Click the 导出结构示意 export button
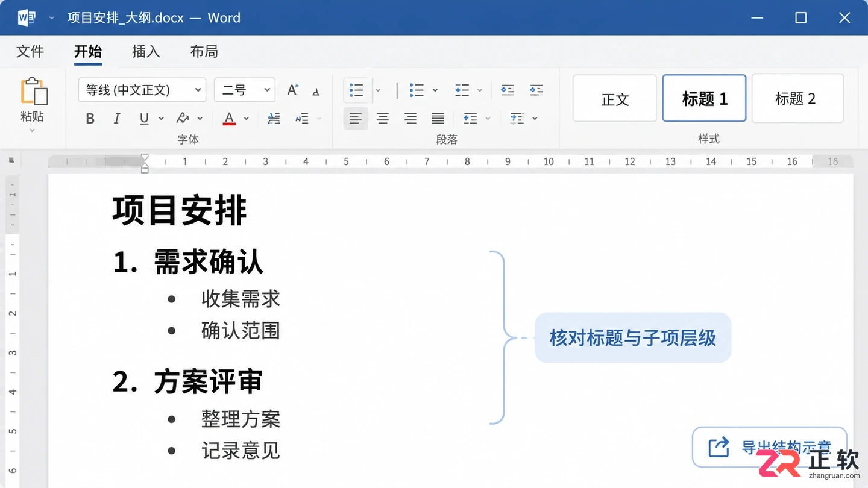 pyautogui.click(x=770, y=447)
